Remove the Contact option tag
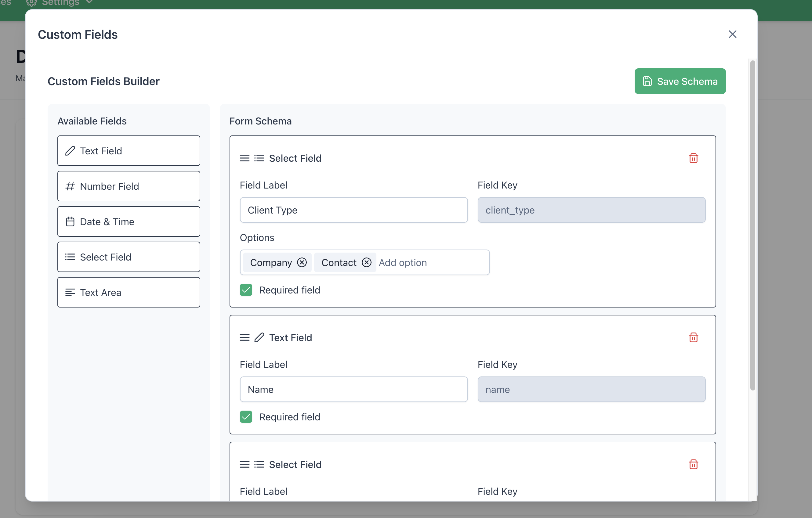This screenshot has width=812, height=518. coord(367,263)
